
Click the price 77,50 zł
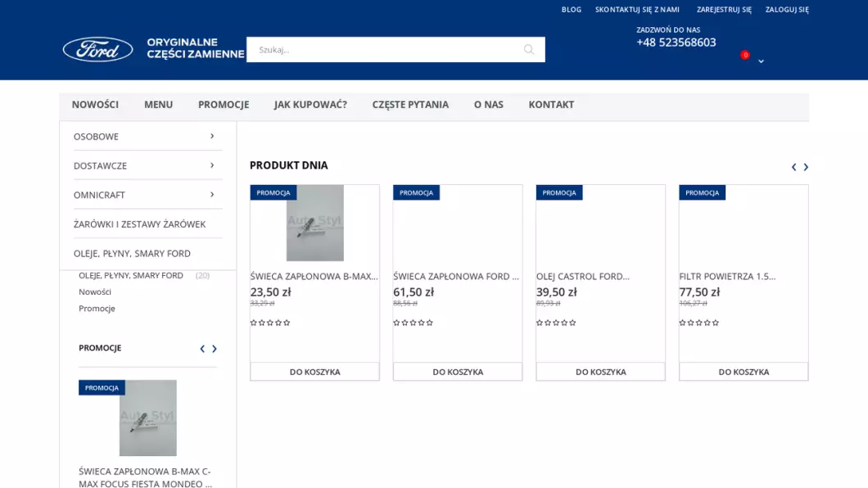(699, 292)
